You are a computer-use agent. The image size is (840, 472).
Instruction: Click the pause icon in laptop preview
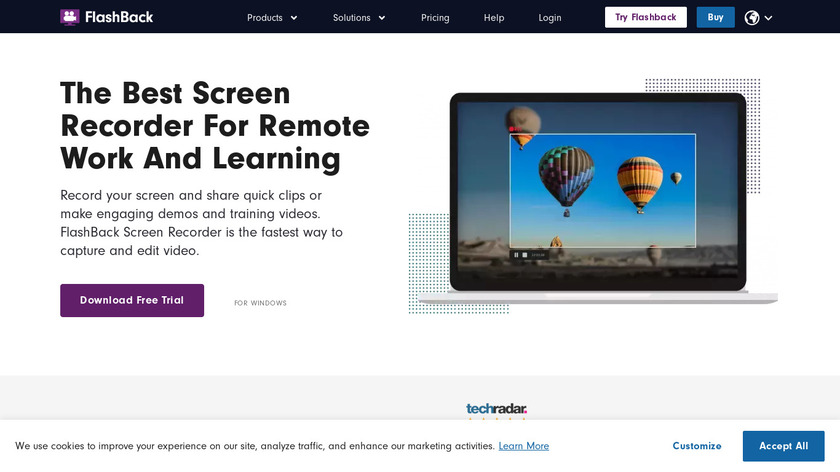click(x=516, y=255)
